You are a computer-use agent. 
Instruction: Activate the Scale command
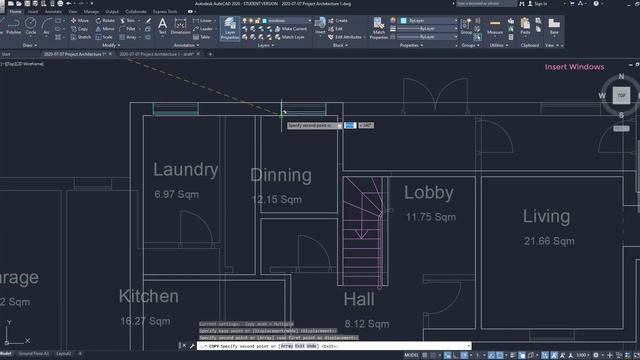(x=104, y=37)
